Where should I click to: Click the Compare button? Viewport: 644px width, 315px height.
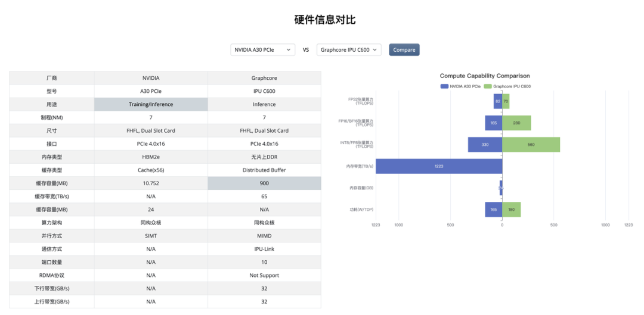tap(404, 49)
